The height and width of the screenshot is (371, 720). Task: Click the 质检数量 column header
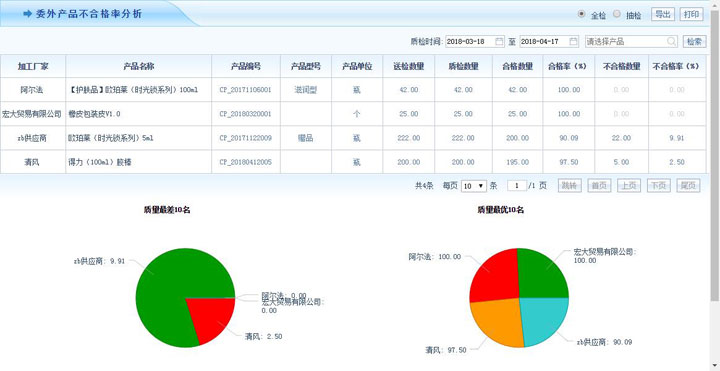pos(463,66)
